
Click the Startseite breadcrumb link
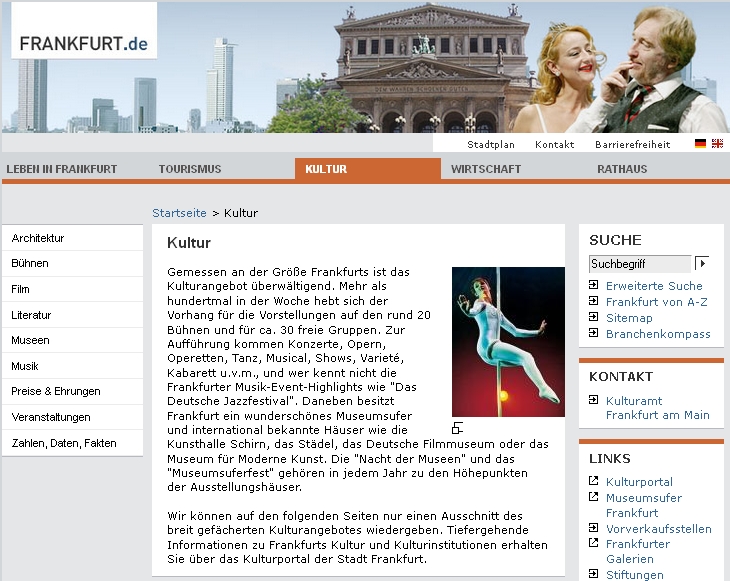click(x=179, y=213)
